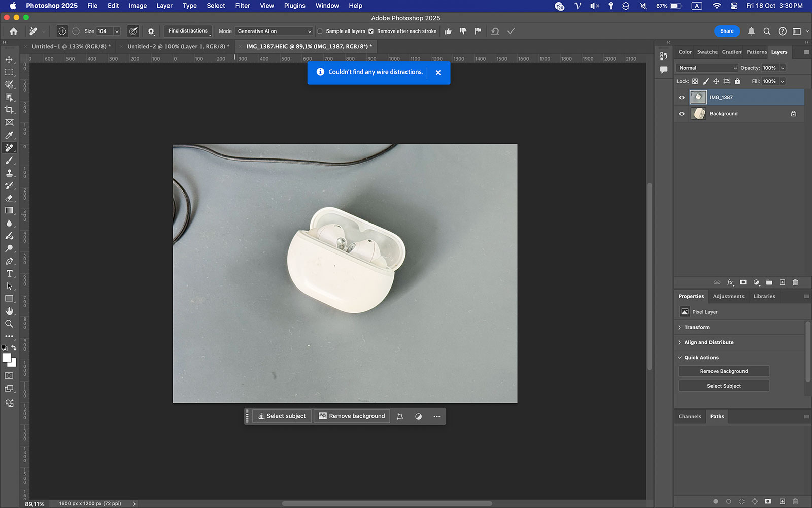Select the Crop tool

coord(9,110)
